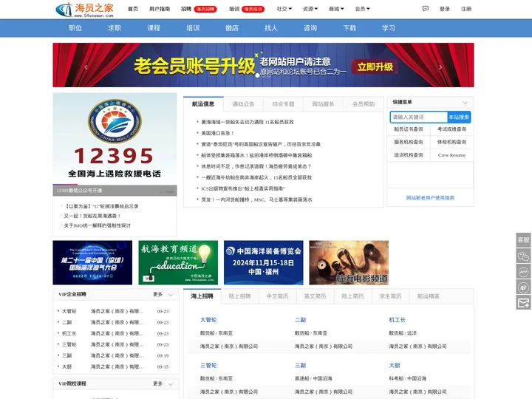Screen dimensions: 532x399
Task: Switch to 网站服务 tab
Action: 323,104
